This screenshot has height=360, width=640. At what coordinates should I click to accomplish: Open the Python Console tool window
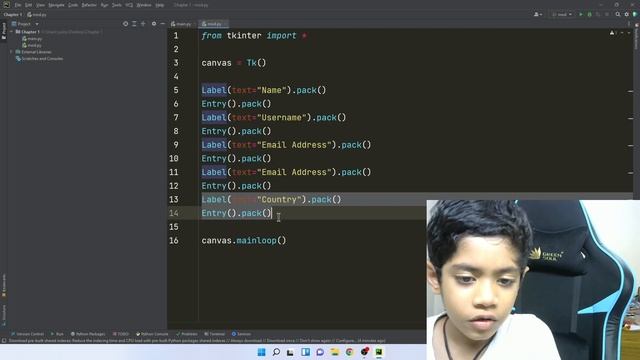[x=152, y=334]
